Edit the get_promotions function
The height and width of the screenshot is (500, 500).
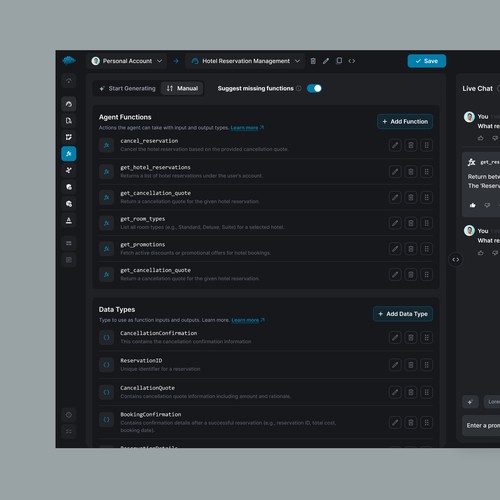point(395,249)
